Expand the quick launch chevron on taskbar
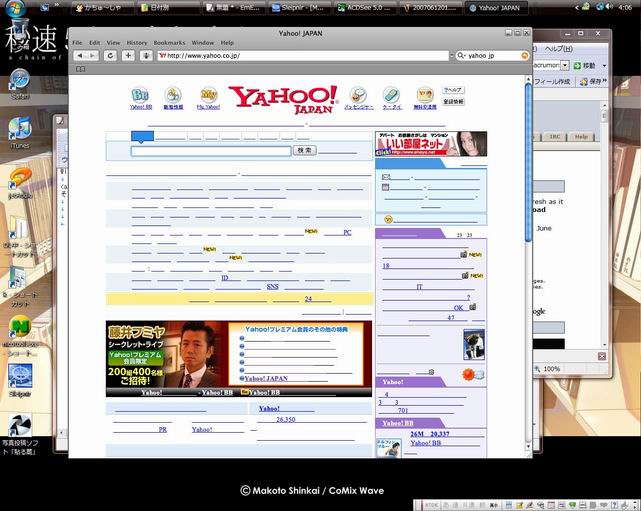Image resolution: width=641 pixels, height=511 pixels. coord(56,5)
